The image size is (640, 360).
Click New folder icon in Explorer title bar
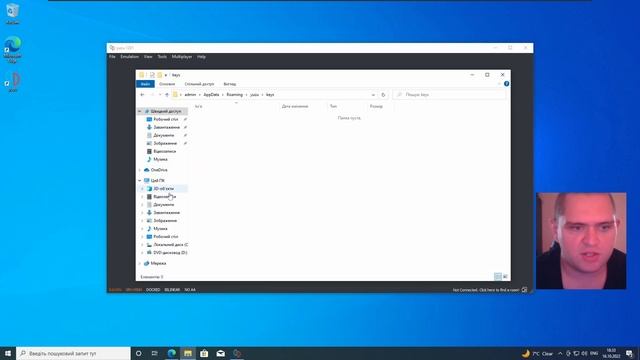[160, 75]
